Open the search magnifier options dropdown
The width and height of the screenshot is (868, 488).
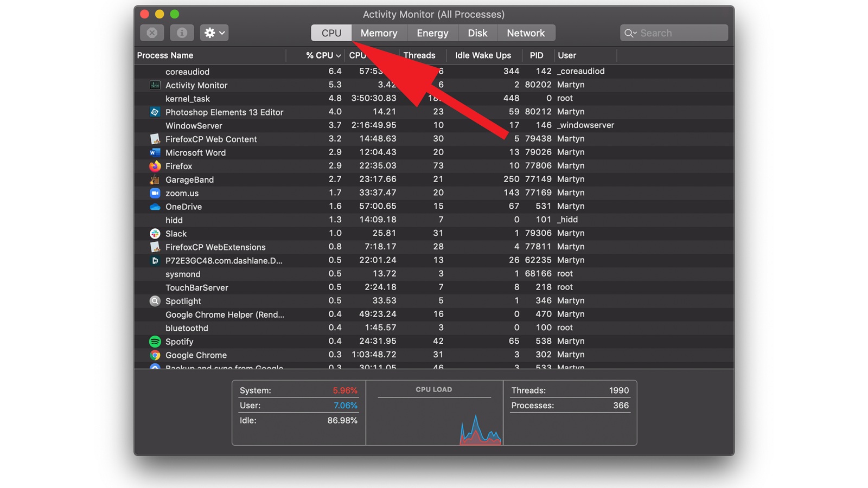[x=630, y=33]
